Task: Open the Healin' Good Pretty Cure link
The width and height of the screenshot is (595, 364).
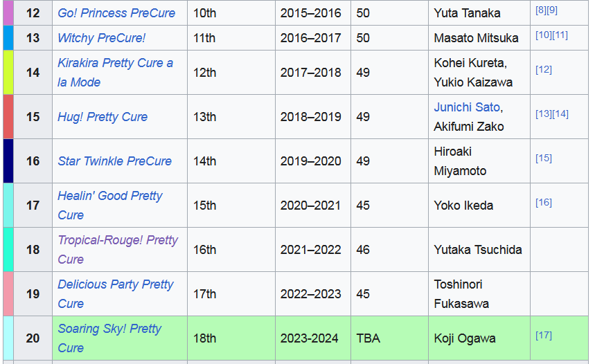Action: (x=109, y=196)
